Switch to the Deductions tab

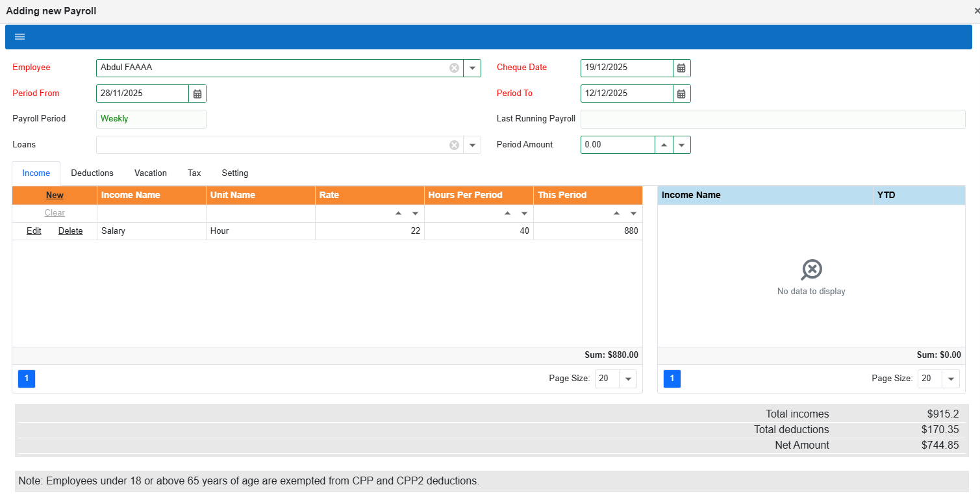coord(92,173)
